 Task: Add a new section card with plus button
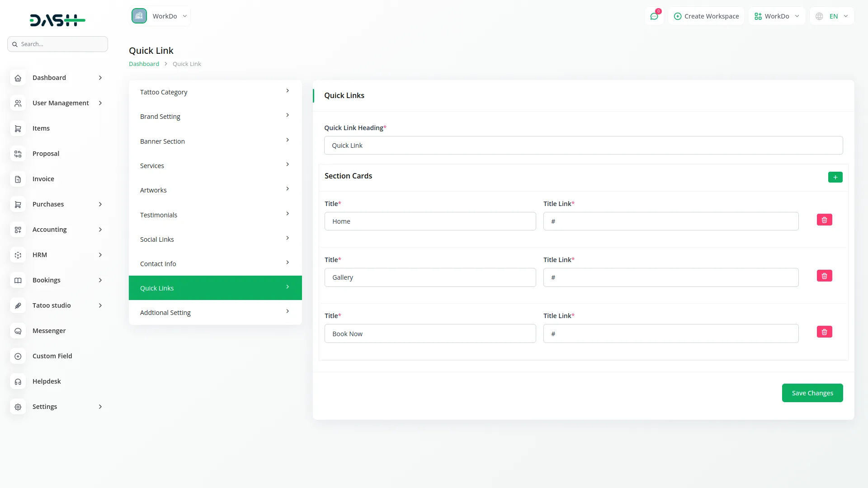(835, 177)
